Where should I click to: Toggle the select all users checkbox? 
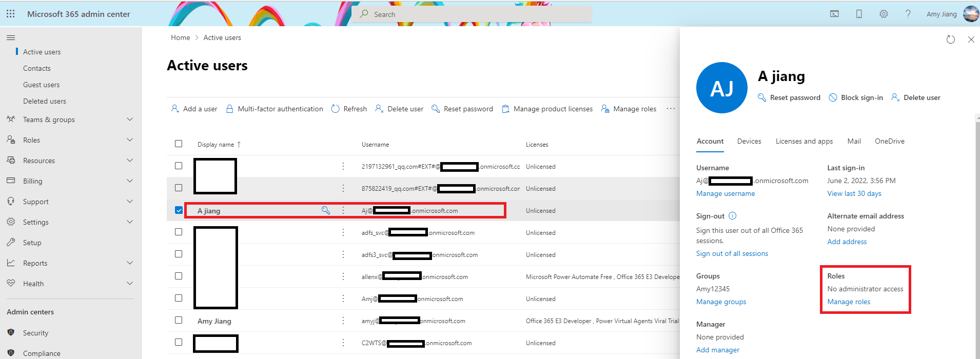(179, 144)
